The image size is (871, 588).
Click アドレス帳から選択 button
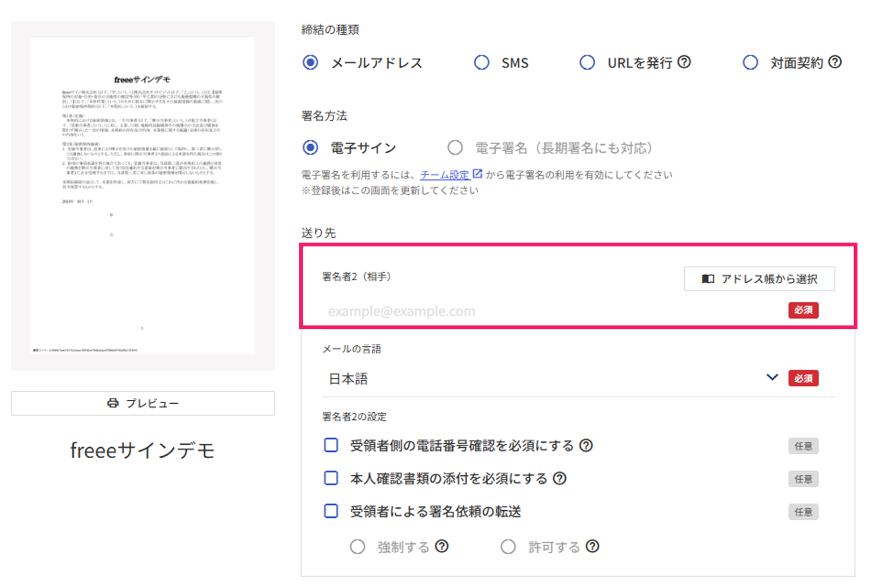[x=759, y=279]
